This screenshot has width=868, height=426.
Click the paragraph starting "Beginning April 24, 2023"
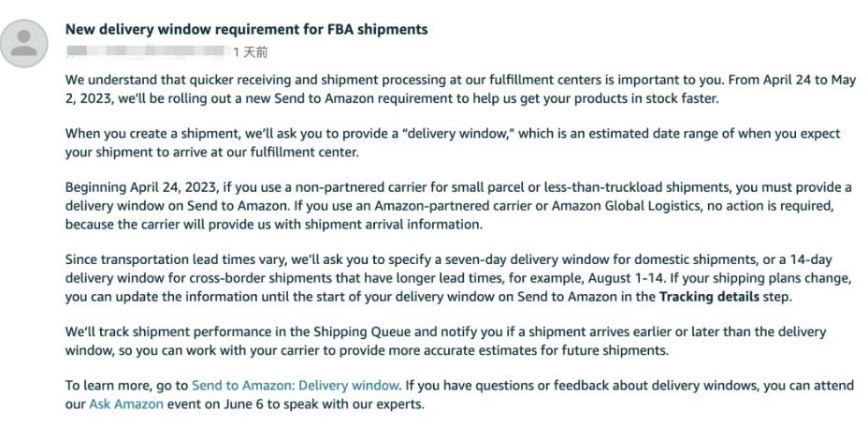coord(458,207)
